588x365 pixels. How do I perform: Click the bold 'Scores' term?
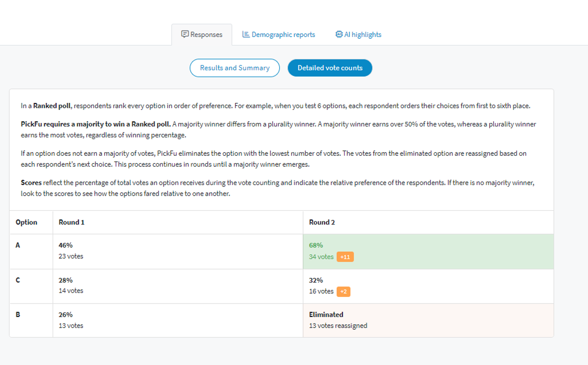click(x=31, y=183)
